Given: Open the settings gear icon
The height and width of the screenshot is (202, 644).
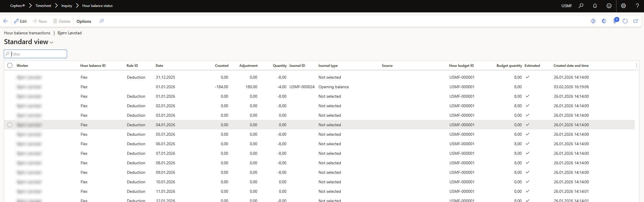Looking at the screenshot, I should click(x=623, y=6).
